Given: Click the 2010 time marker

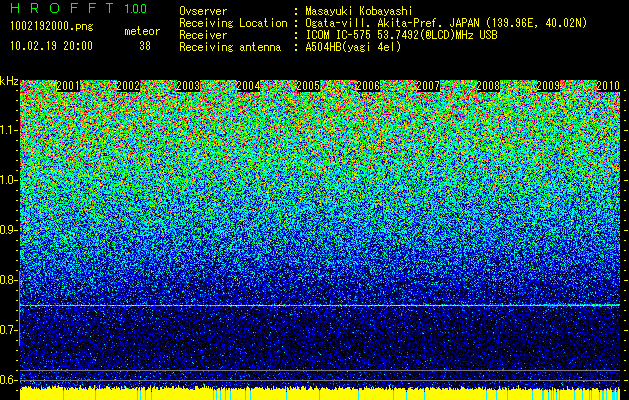Looking at the screenshot, I should [608, 86].
